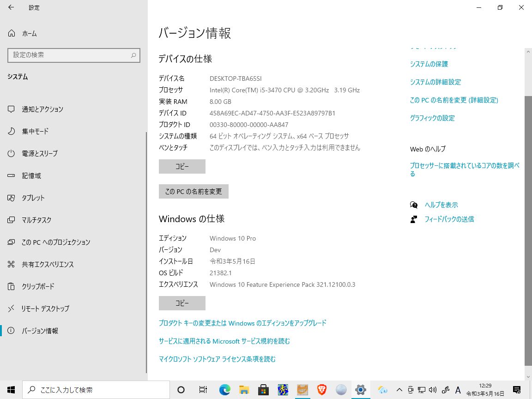532x399 pixels.
Task: Click the Meet Now camera tray icon
Action: coord(411,390)
